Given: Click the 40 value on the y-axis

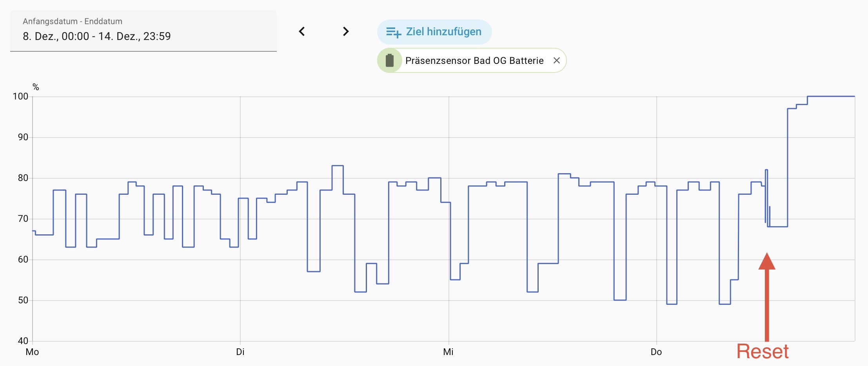Looking at the screenshot, I should pyautogui.click(x=23, y=341).
